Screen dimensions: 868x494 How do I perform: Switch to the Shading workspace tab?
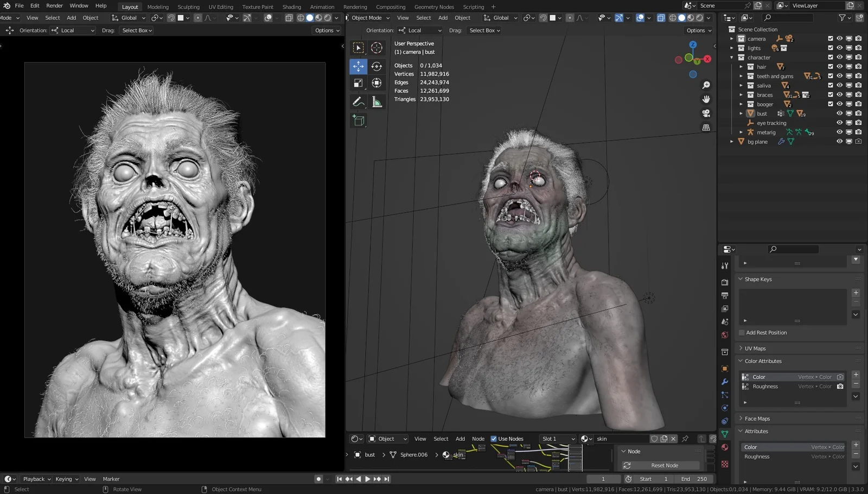click(x=291, y=7)
